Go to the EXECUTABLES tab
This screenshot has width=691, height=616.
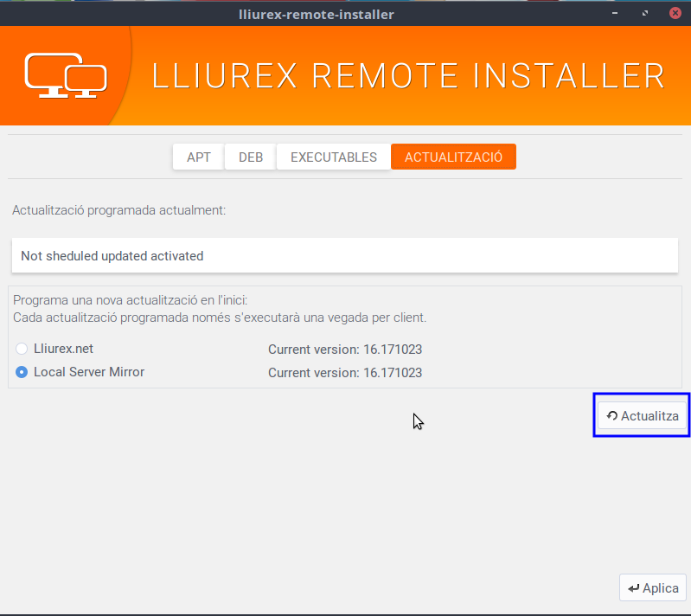333,157
